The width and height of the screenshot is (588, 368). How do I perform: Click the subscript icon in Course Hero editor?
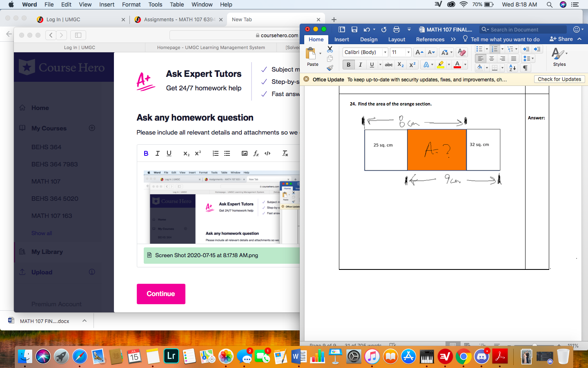186,153
